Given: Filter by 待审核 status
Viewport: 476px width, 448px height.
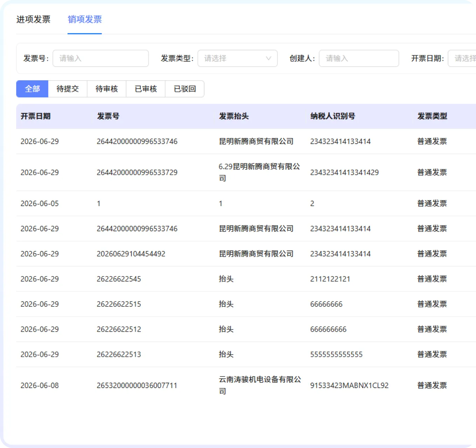Looking at the screenshot, I should 107,89.
